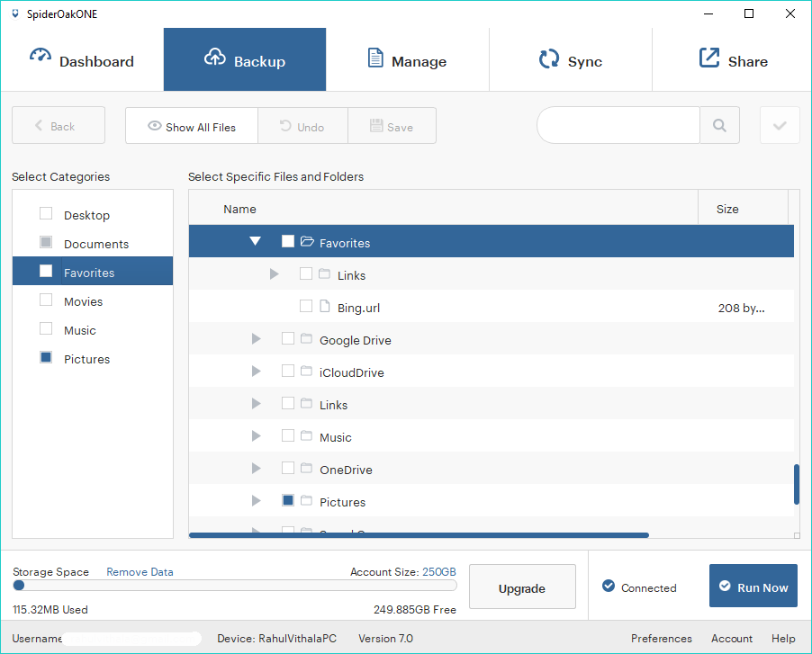The width and height of the screenshot is (812, 654).
Task: Click the folder icon beside Google Drive
Action: point(307,338)
